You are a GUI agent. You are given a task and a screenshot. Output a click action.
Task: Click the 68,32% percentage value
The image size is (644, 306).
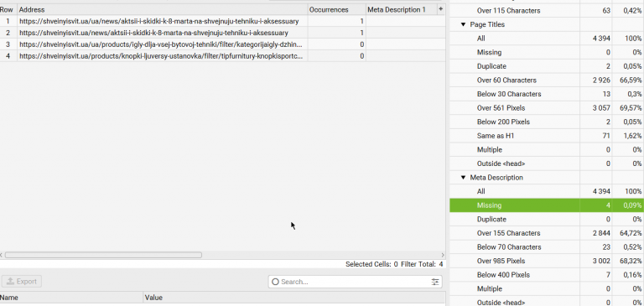click(631, 262)
